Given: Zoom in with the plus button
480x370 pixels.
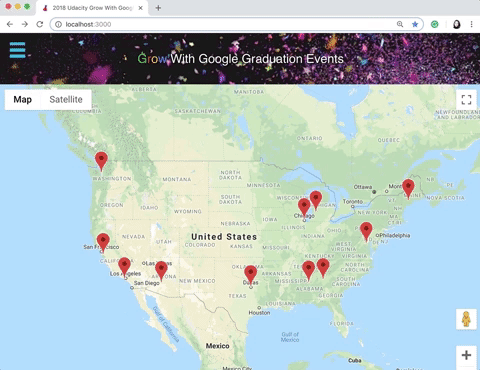Looking at the screenshot, I should point(466,355).
